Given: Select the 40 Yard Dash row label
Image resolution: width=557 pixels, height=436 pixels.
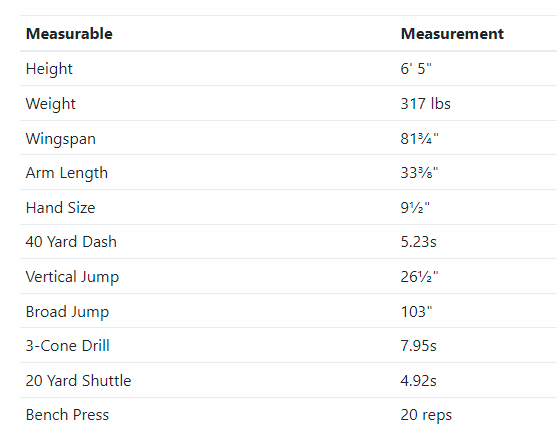Looking at the screenshot, I should 71,242.
